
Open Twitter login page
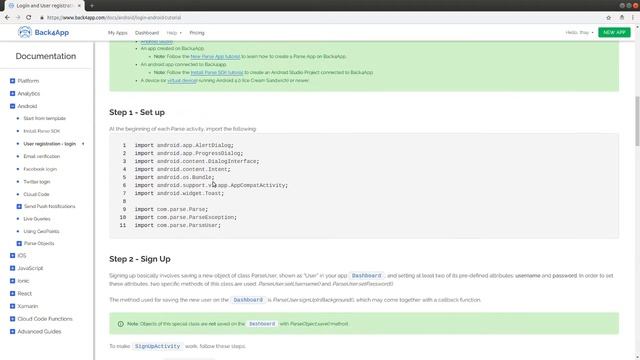point(37,182)
